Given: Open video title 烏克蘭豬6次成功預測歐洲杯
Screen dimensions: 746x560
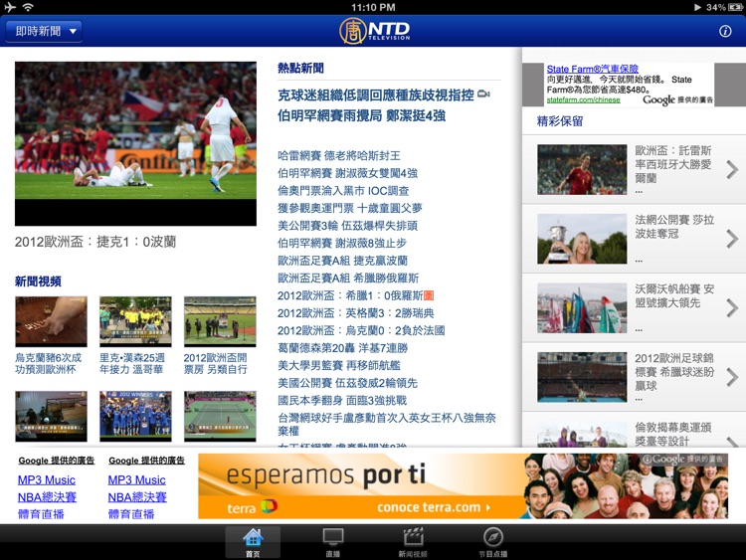Looking at the screenshot, I should pyautogui.click(x=48, y=363).
